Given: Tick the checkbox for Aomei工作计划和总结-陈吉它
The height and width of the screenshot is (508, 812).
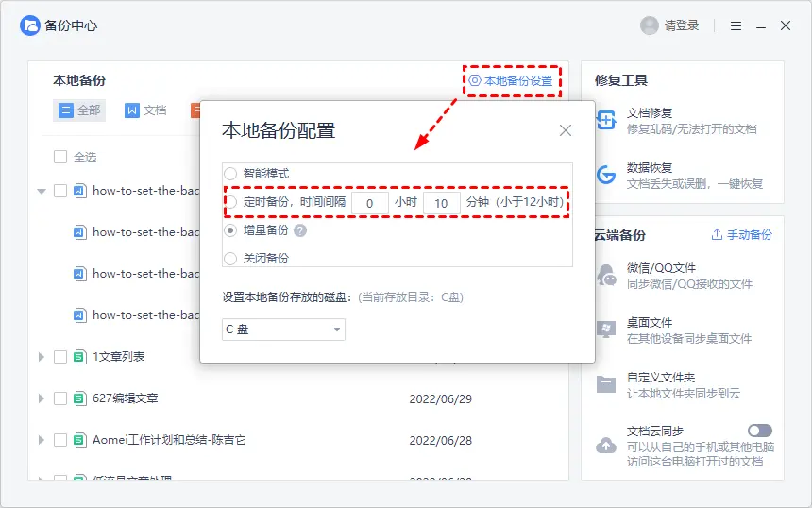Looking at the screenshot, I should 60,440.
